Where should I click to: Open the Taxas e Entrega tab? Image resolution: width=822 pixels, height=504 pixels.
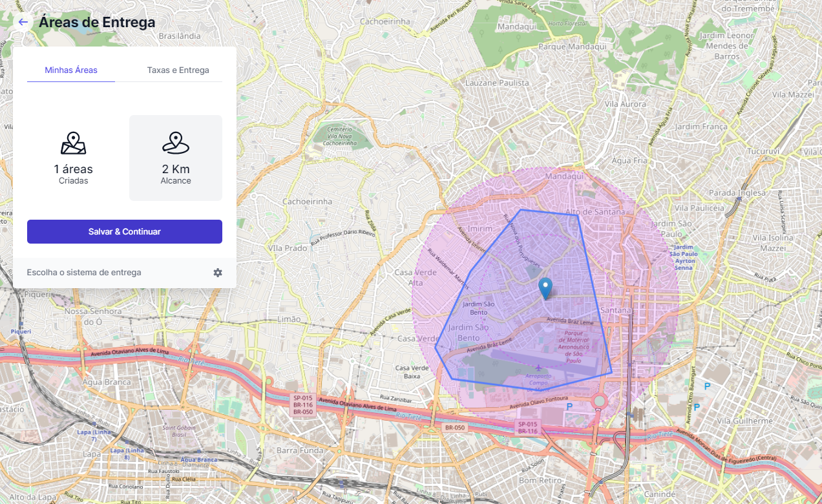click(x=178, y=70)
